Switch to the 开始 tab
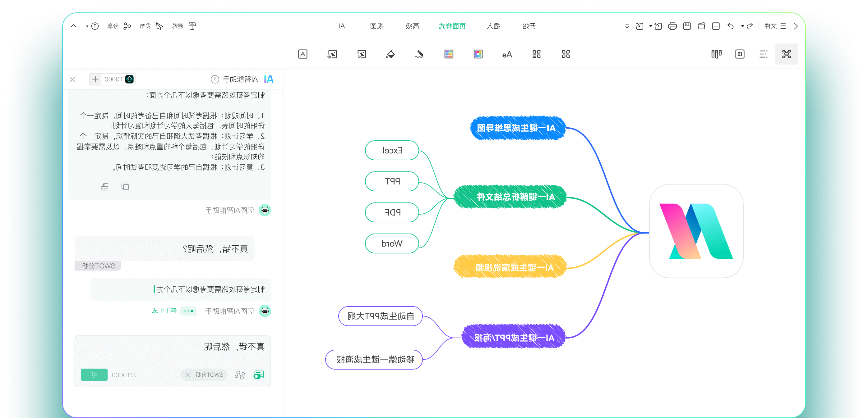 (x=529, y=26)
